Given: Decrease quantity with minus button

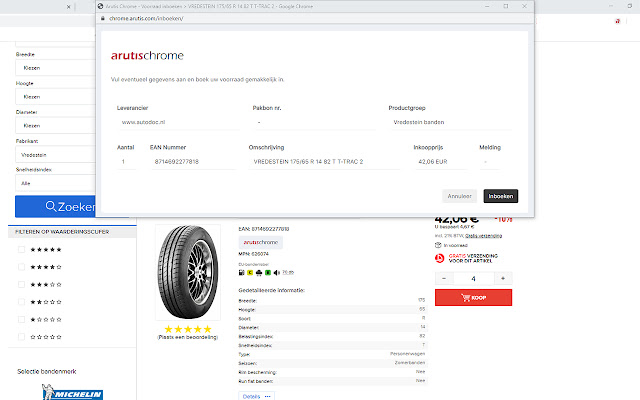Looking at the screenshot, I should [x=444, y=278].
